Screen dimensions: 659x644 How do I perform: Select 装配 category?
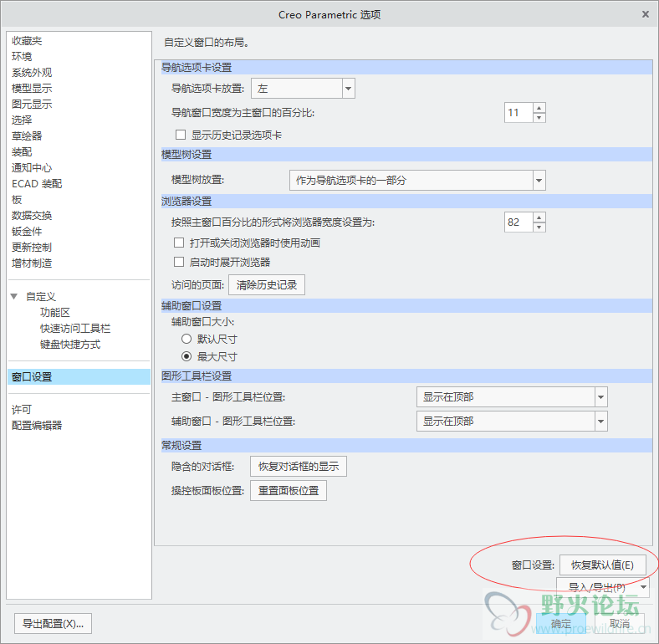tap(22, 151)
